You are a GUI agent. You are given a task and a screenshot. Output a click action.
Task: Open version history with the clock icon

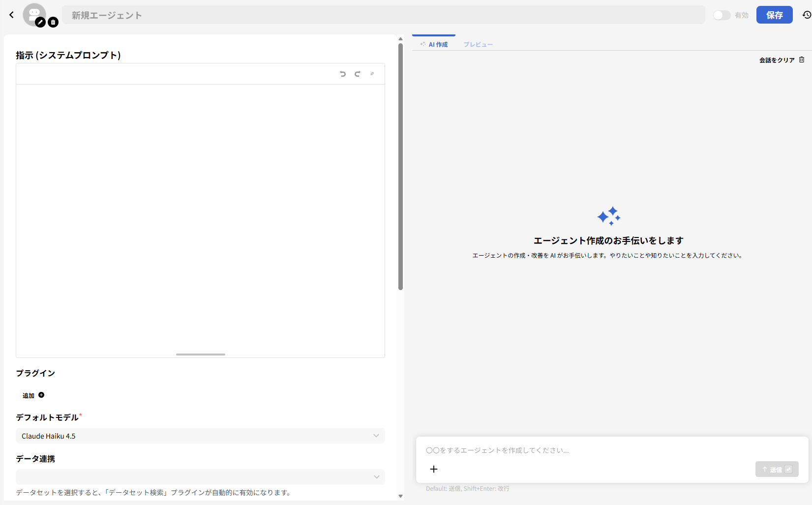[805, 15]
